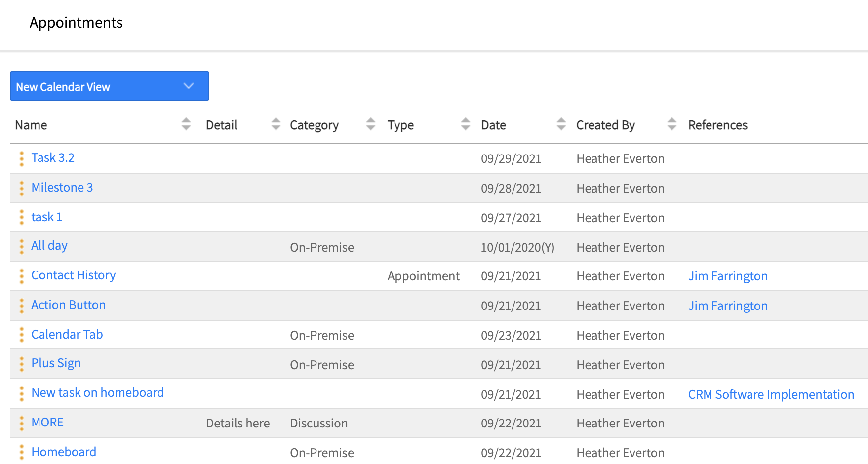868x464 pixels.
Task: Open the row menu for MORE
Action: [x=22, y=423]
